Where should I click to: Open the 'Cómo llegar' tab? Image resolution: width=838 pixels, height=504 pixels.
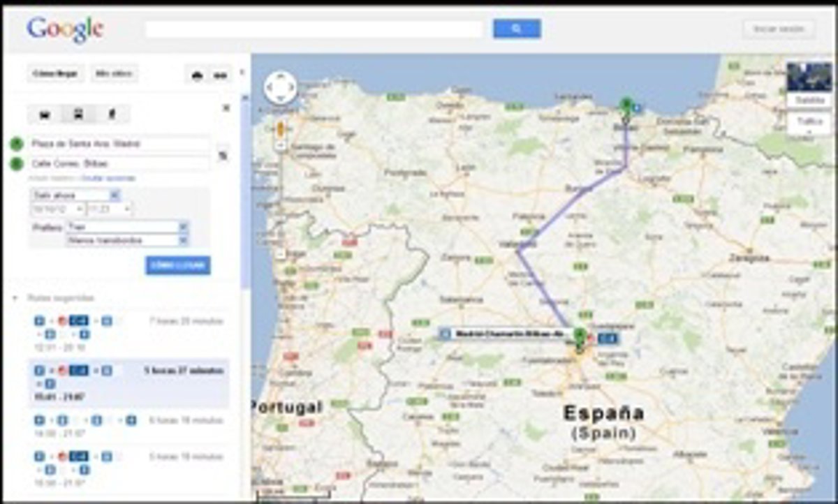[56, 73]
